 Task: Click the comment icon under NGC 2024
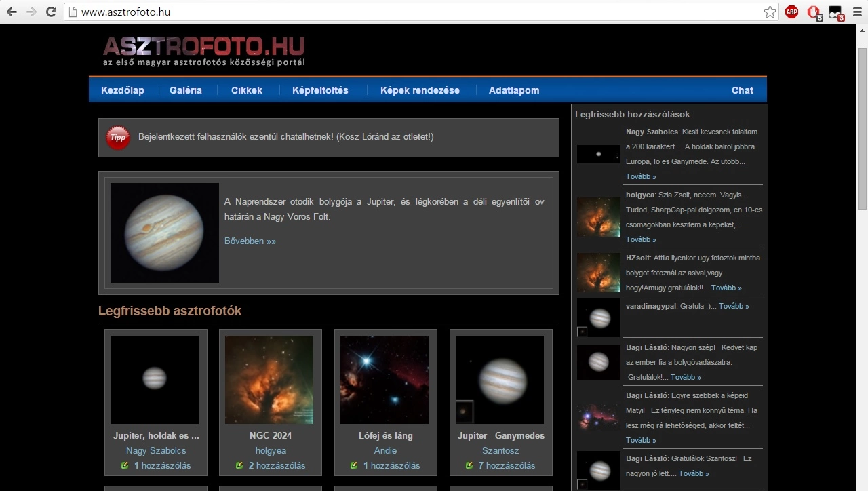point(239,465)
